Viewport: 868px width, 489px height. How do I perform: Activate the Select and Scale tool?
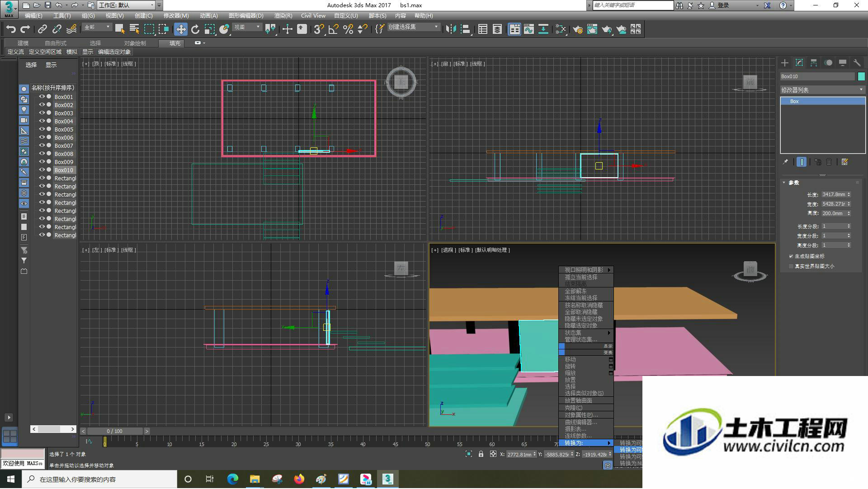click(209, 29)
